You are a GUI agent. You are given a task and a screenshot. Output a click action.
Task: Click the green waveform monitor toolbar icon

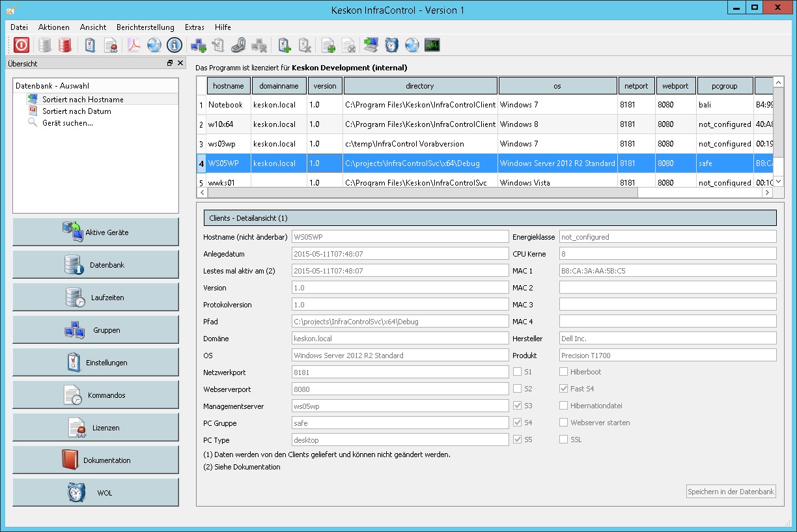tap(432, 45)
